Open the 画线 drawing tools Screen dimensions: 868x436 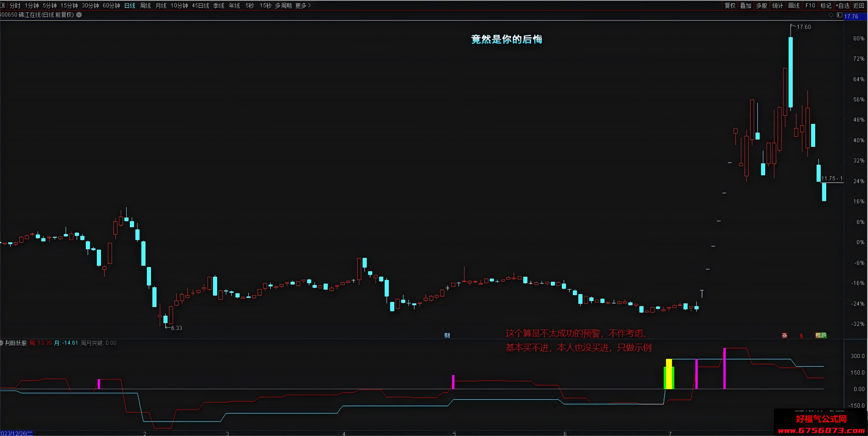pyautogui.click(x=794, y=6)
